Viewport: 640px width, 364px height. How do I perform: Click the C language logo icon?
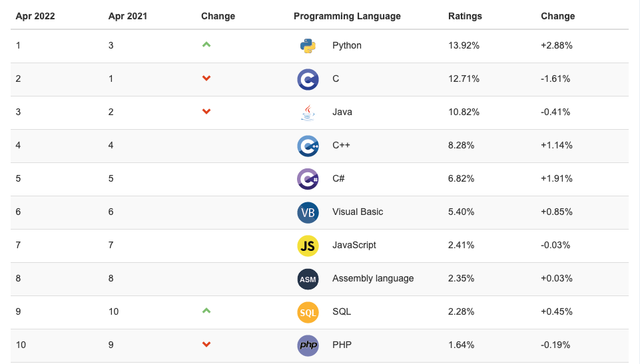[x=307, y=79]
